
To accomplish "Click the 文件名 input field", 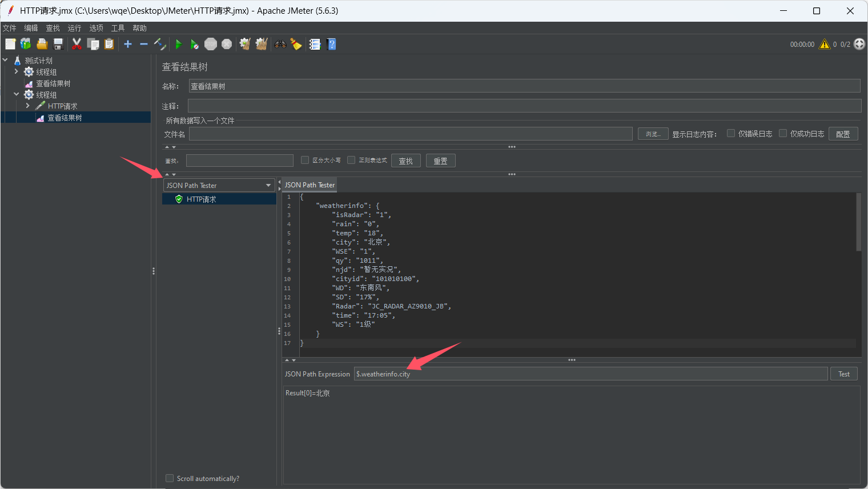I will click(411, 134).
